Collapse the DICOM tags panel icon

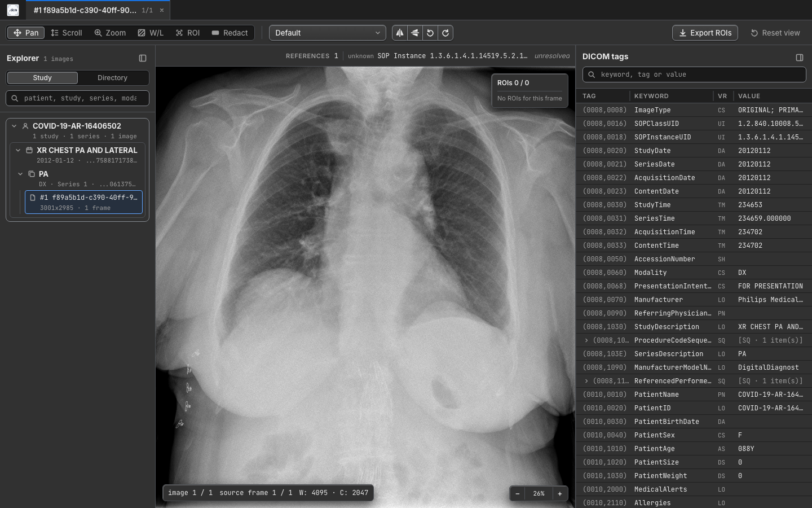pos(800,57)
